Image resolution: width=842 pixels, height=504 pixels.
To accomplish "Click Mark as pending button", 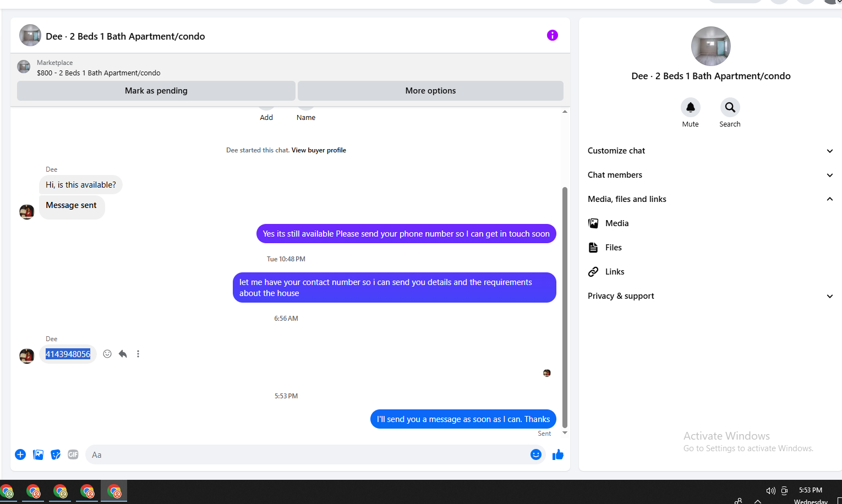I will pos(156,91).
